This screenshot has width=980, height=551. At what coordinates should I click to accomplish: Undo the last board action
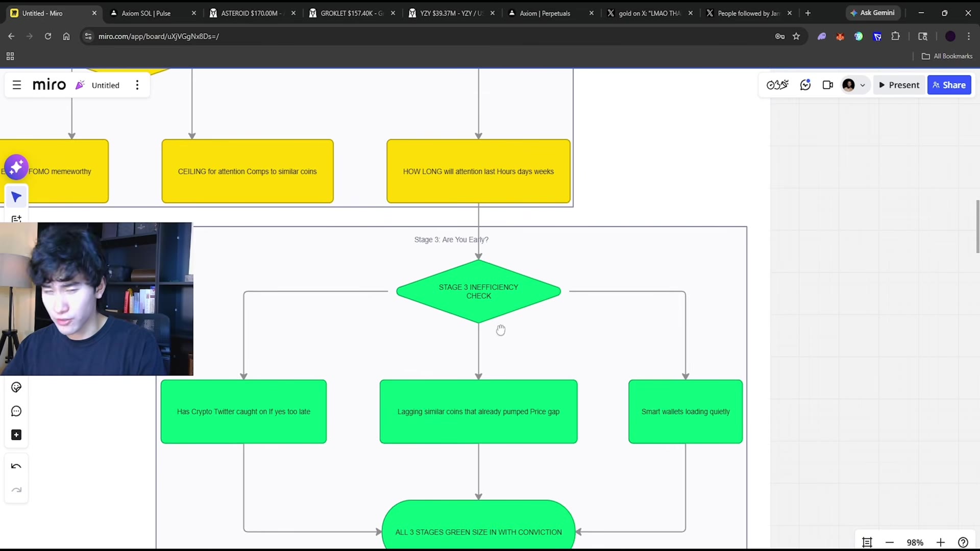pyautogui.click(x=16, y=466)
